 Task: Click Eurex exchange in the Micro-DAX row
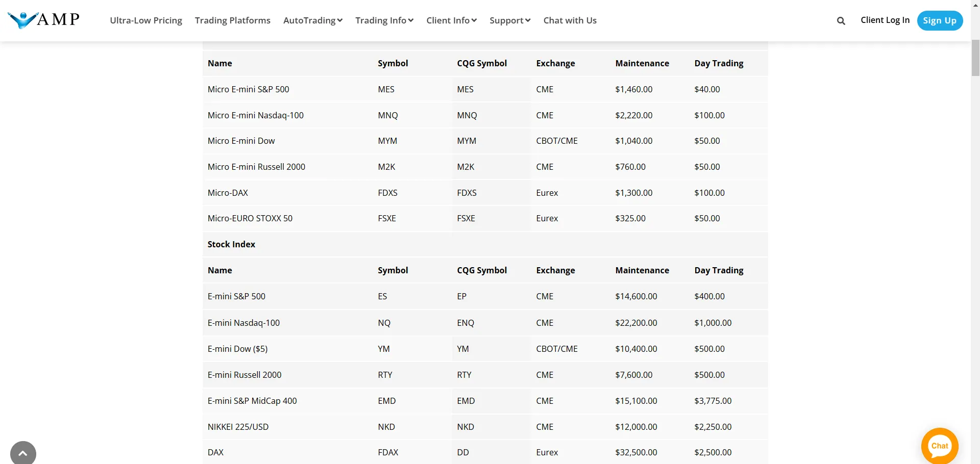[x=547, y=193]
